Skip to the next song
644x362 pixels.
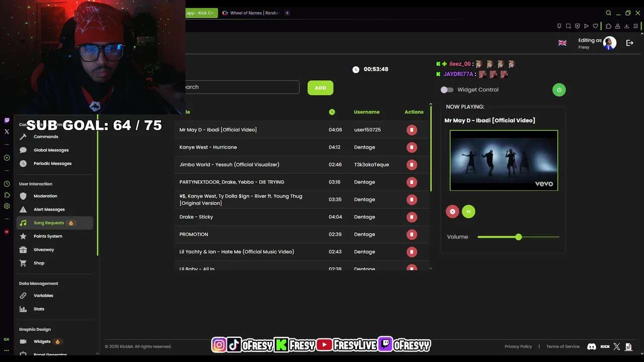click(x=468, y=212)
